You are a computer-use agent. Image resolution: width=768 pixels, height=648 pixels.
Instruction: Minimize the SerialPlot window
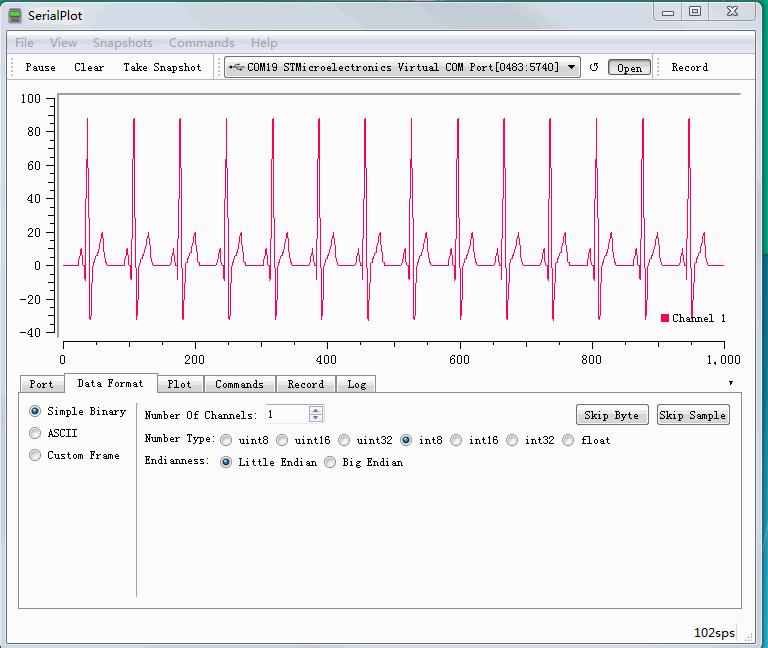(668, 12)
